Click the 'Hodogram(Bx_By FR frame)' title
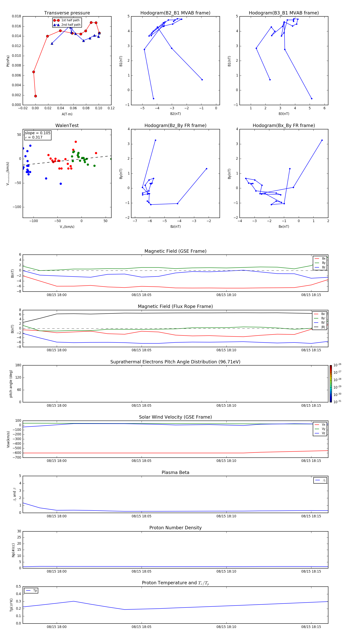351x644 pixels. point(284,125)
